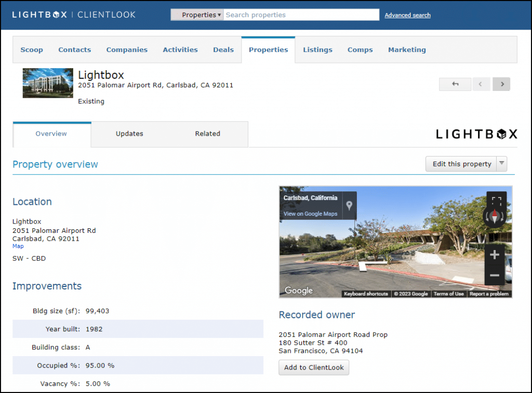Click the Existing status text
Screen dimensions: 532x393
click(x=91, y=101)
